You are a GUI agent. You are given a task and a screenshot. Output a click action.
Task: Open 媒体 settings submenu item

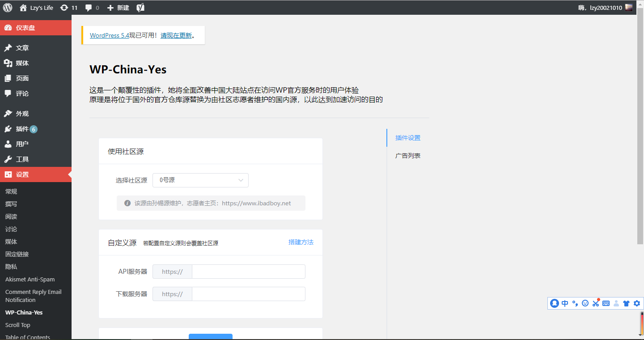coord(11,242)
